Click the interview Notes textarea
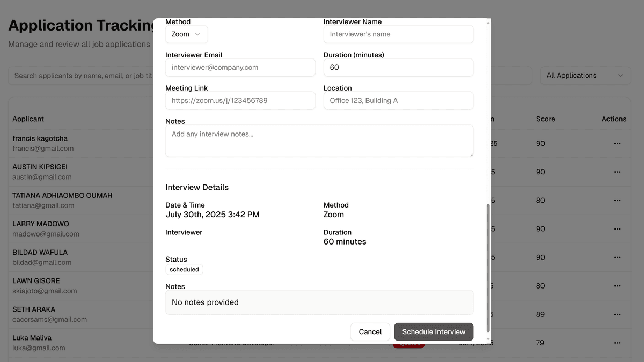The width and height of the screenshot is (644, 362). tap(319, 141)
